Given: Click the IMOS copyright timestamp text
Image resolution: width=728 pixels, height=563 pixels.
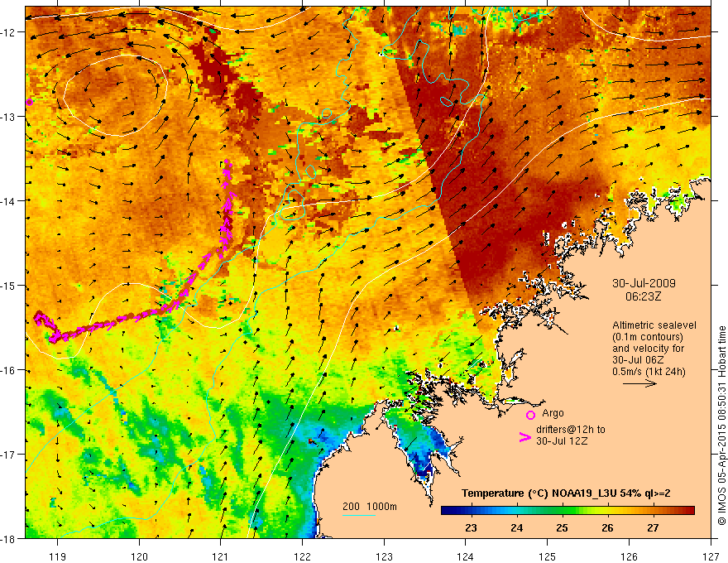Looking at the screenshot, I should coord(721,426).
